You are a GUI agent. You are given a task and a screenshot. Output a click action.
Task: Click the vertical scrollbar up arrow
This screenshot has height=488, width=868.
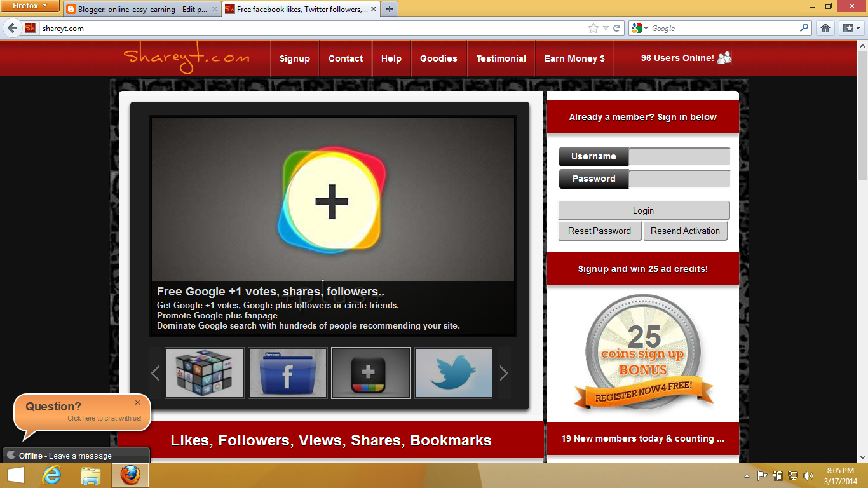(862, 46)
